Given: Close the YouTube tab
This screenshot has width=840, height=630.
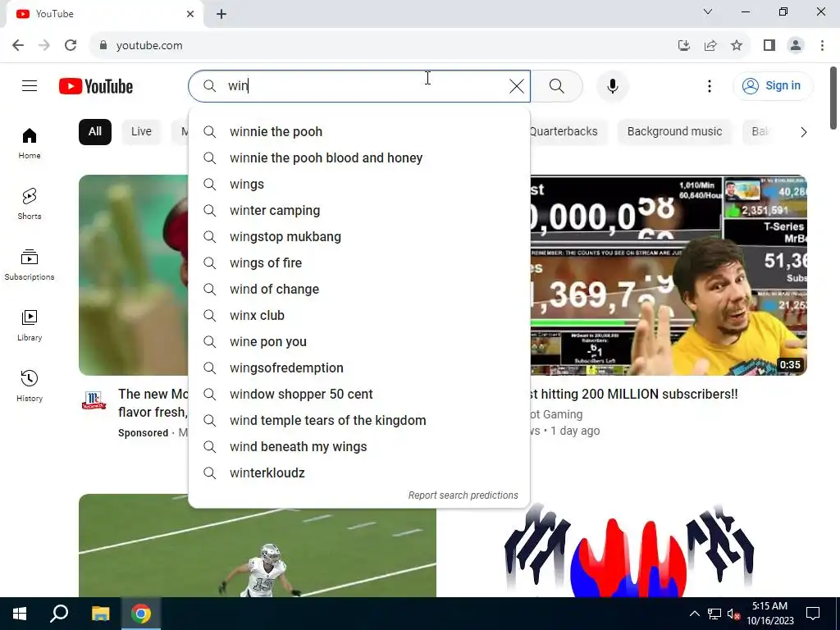Looking at the screenshot, I should click(190, 14).
